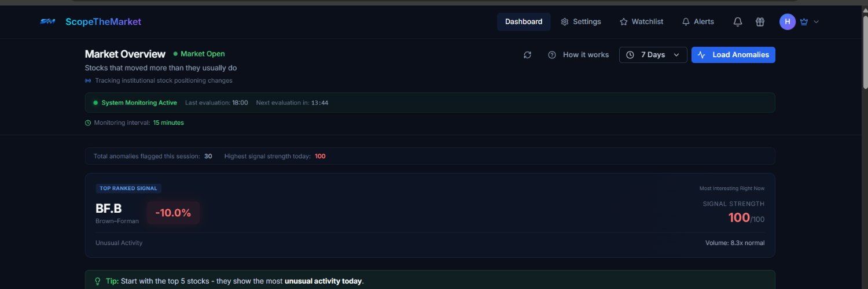This screenshot has width=868, height=289.
Task: Click the premium crown icon
Action: [804, 21]
